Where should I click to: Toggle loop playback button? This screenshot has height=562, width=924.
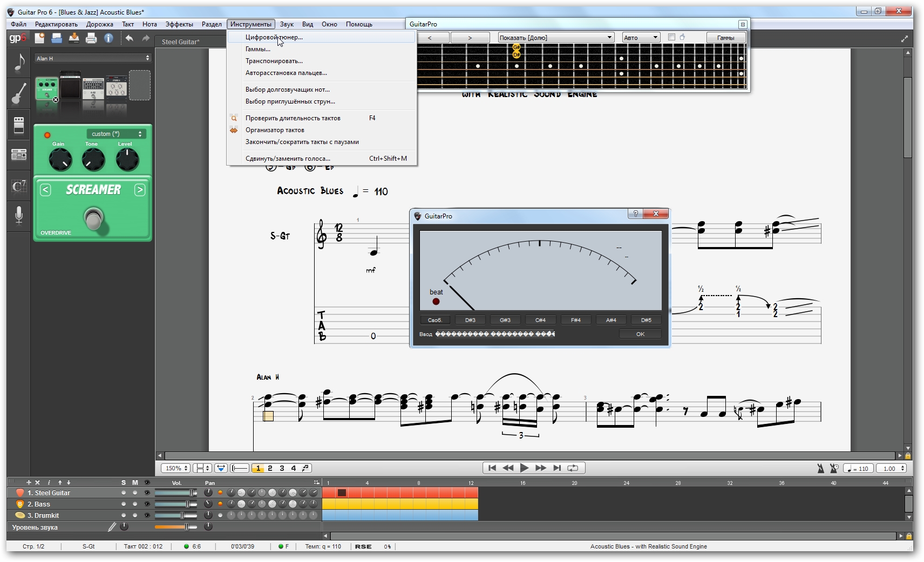point(573,468)
